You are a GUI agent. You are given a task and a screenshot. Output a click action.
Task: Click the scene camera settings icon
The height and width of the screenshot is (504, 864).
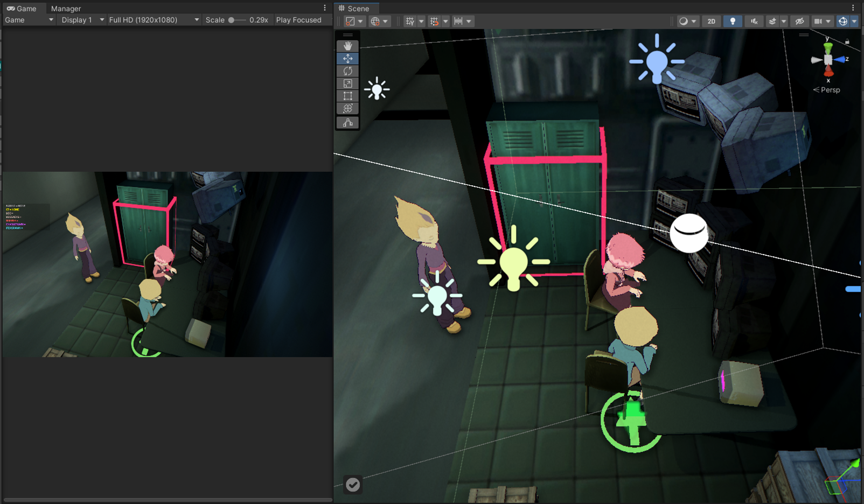818,21
